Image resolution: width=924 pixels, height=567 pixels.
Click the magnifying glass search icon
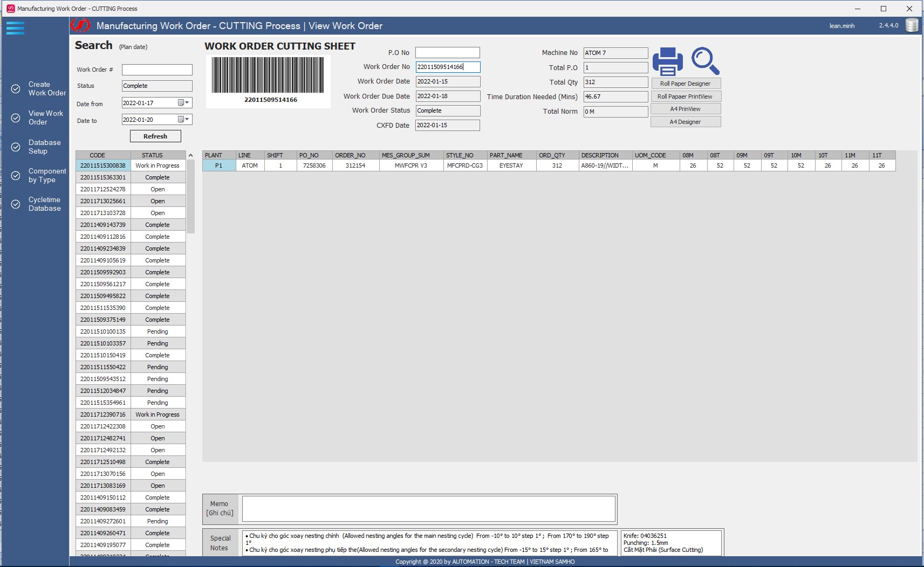point(705,60)
